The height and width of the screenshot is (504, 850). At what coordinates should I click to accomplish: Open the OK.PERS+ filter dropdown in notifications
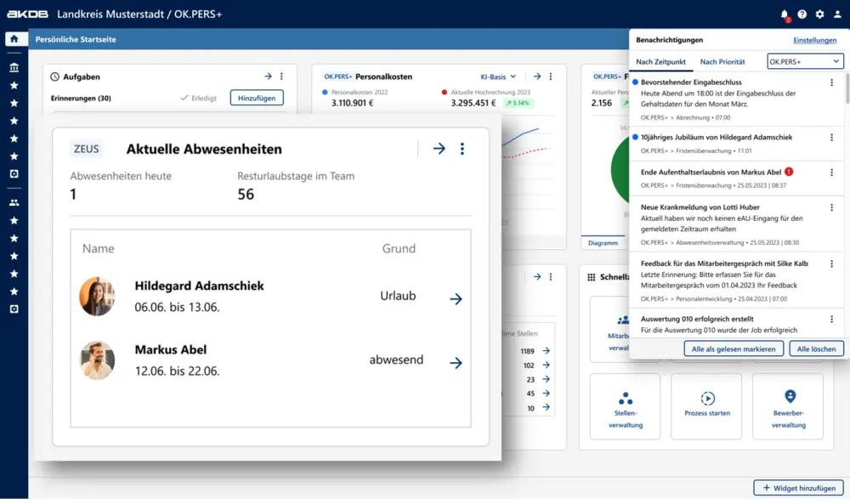pyautogui.click(x=804, y=61)
